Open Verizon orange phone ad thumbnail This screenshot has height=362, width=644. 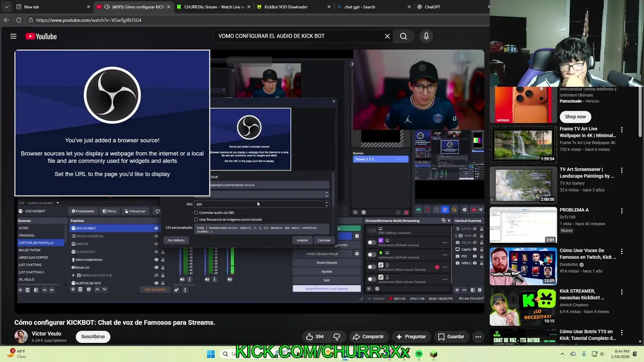tap(523, 105)
